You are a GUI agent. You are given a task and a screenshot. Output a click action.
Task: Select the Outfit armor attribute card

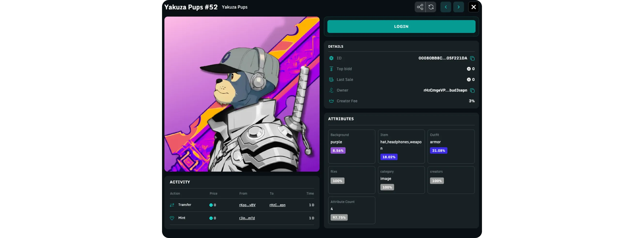[451, 146]
